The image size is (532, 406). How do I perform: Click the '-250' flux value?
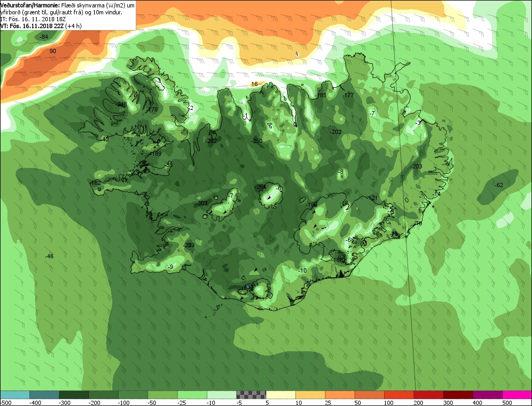click(x=257, y=141)
